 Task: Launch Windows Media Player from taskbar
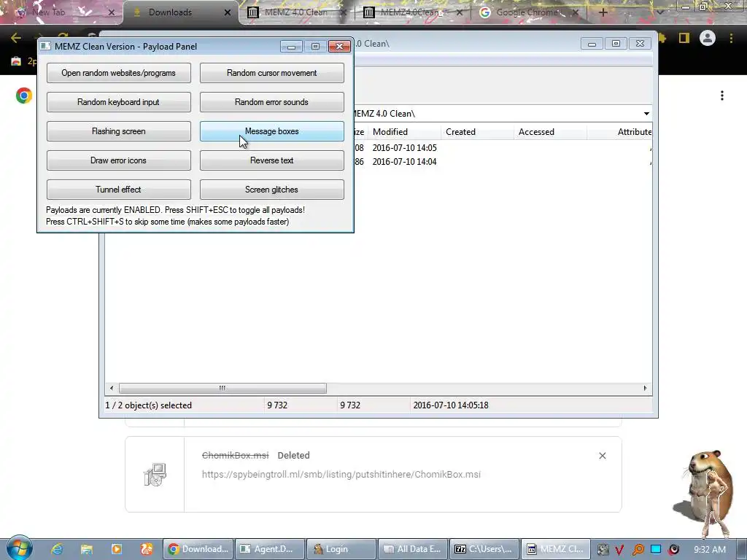117,549
